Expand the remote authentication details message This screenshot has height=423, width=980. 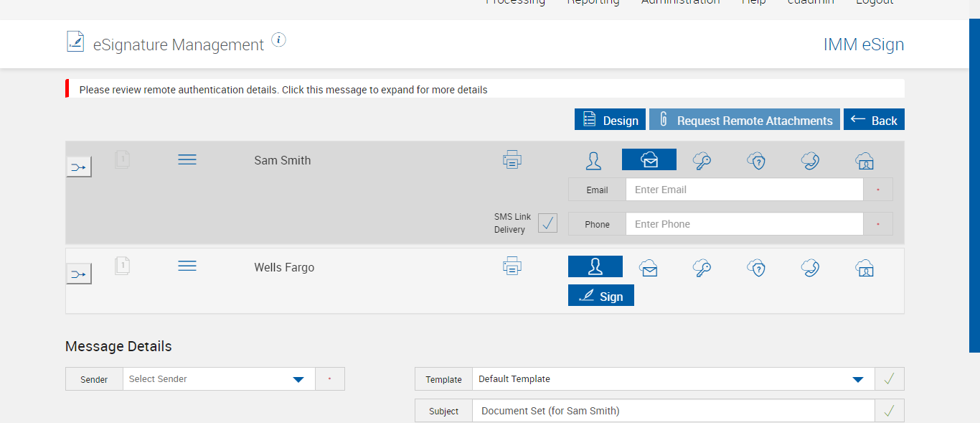tap(283, 90)
